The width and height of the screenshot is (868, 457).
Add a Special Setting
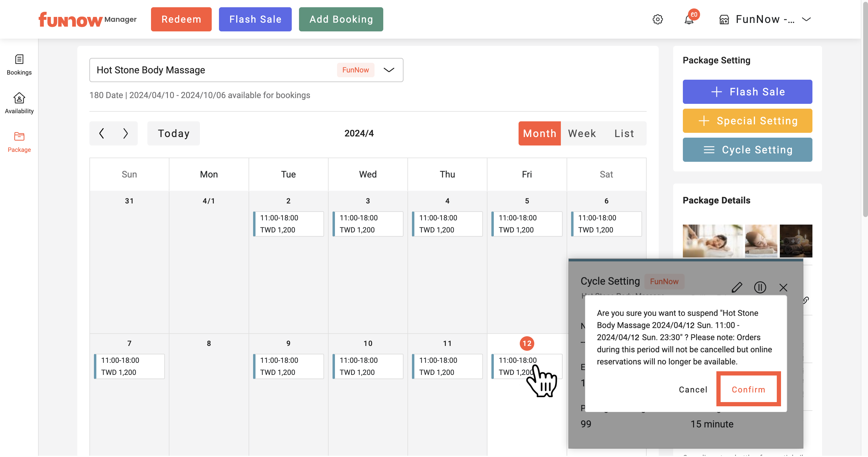(x=747, y=120)
